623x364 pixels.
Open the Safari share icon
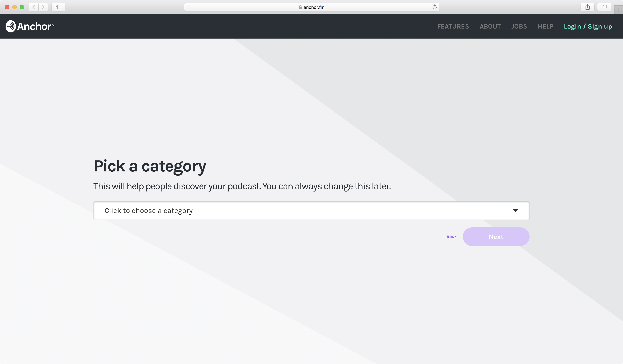tap(587, 7)
